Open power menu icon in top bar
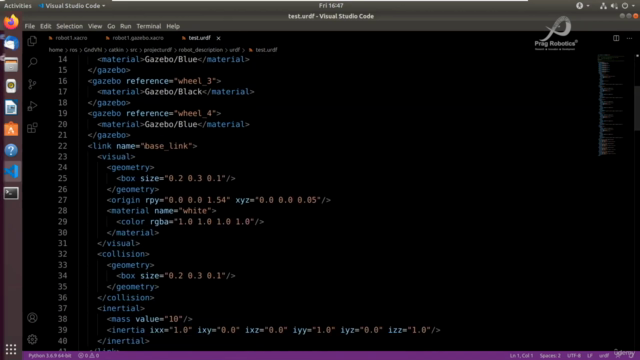Screen dimensions: 640x360 coord(625,6)
